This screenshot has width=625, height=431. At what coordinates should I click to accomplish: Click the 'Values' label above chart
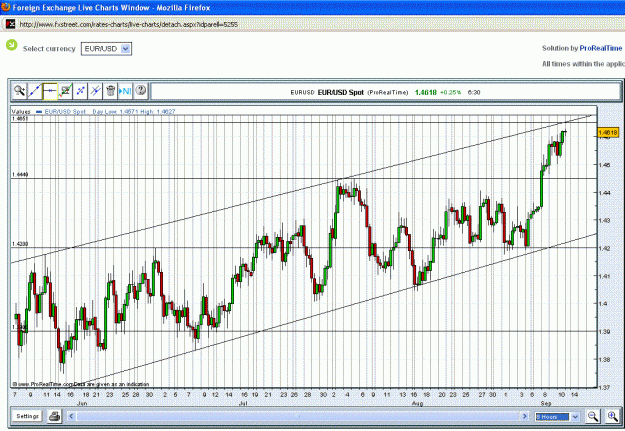coord(21,112)
